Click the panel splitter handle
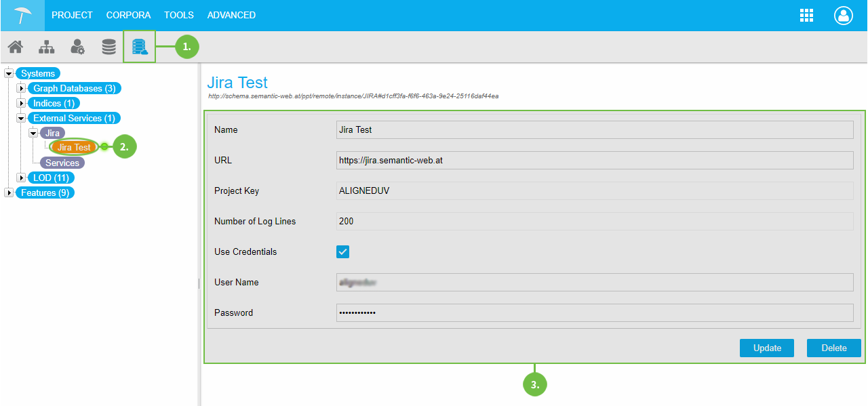 tap(199, 283)
